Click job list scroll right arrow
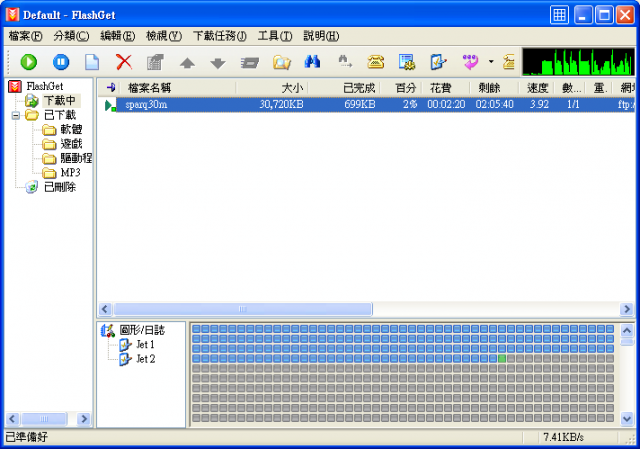This screenshot has width=640, height=449. point(627,309)
